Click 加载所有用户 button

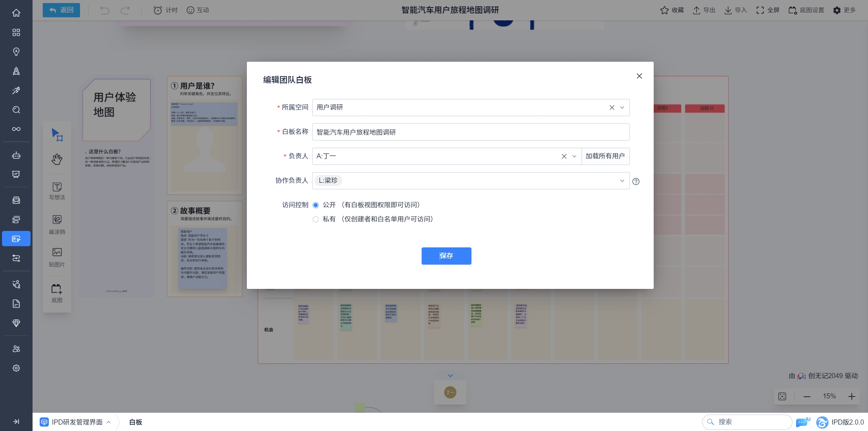[x=605, y=156]
